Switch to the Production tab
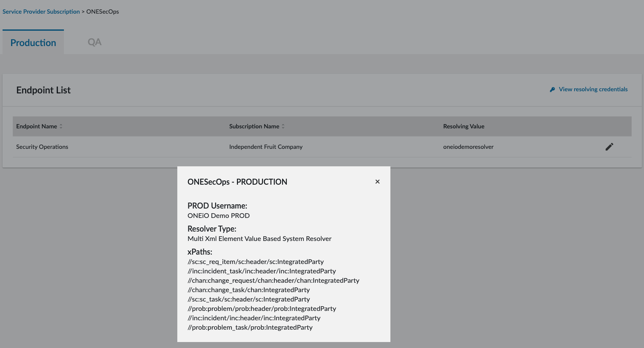 33,43
